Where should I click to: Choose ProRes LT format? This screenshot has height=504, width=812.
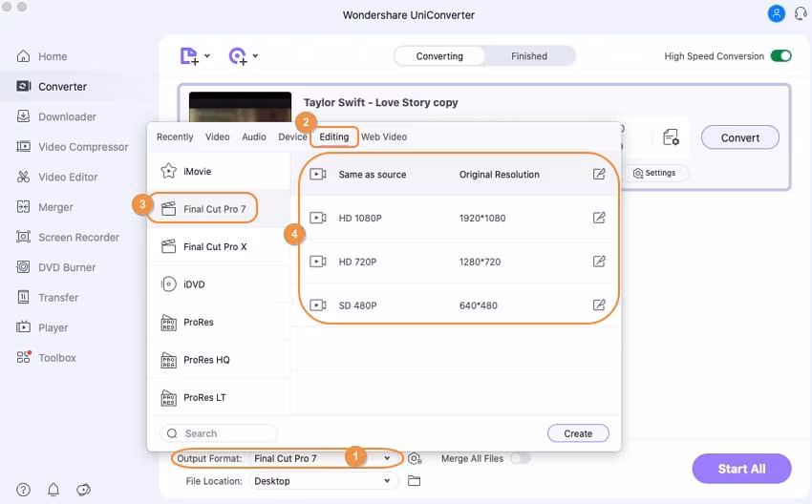219,397
